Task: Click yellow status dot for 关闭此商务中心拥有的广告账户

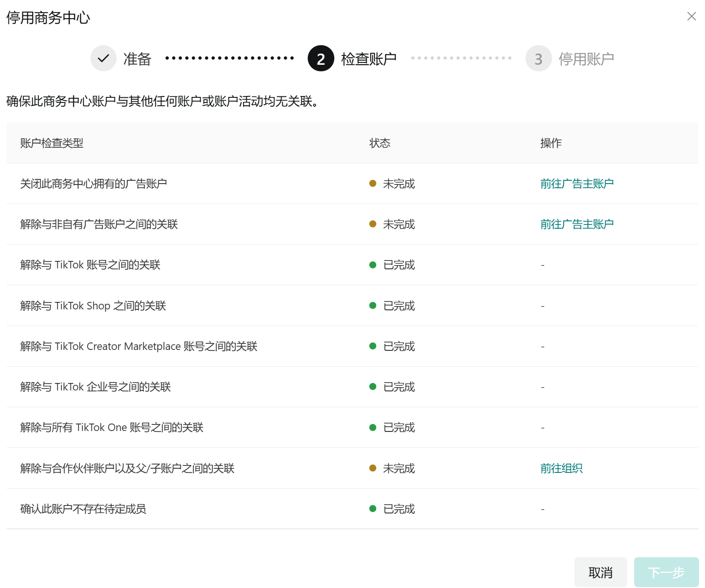Action: pos(373,184)
